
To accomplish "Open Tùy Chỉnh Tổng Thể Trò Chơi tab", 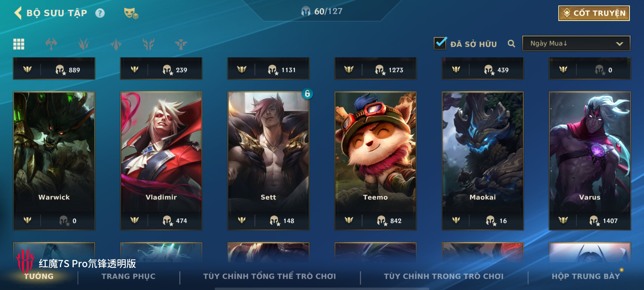I will 269,276.
